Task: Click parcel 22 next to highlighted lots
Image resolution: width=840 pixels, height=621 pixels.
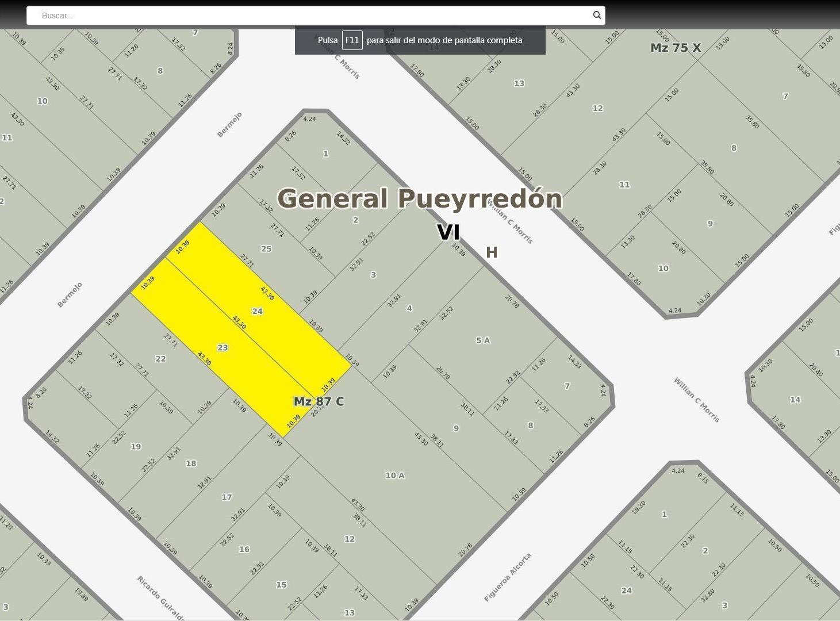Action: [160, 358]
